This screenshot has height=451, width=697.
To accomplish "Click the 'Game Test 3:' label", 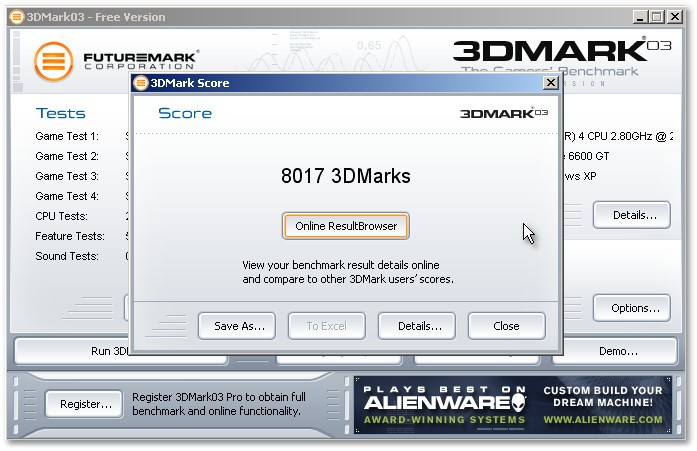I will pyautogui.click(x=67, y=176).
